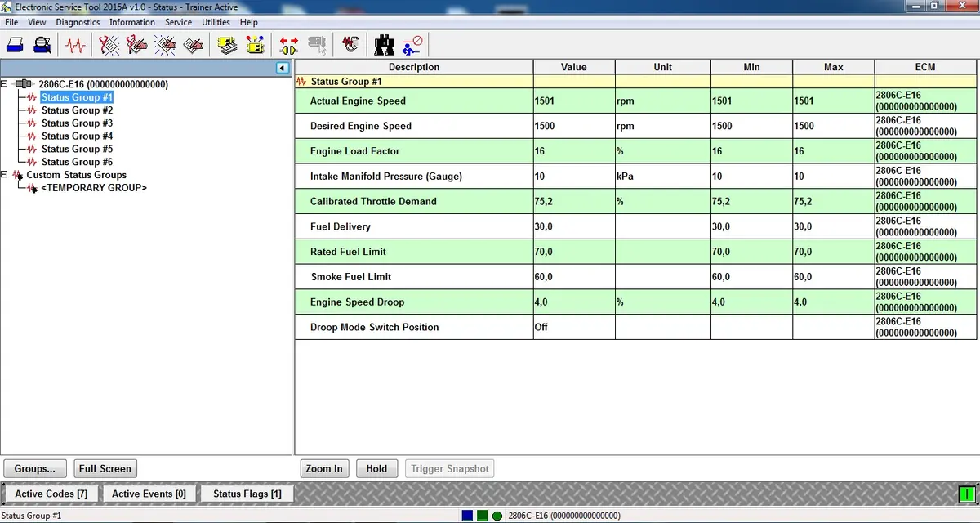The image size is (980, 523).
Task: Click the Print toolbar icon
Action: click(x=15, y=44)
